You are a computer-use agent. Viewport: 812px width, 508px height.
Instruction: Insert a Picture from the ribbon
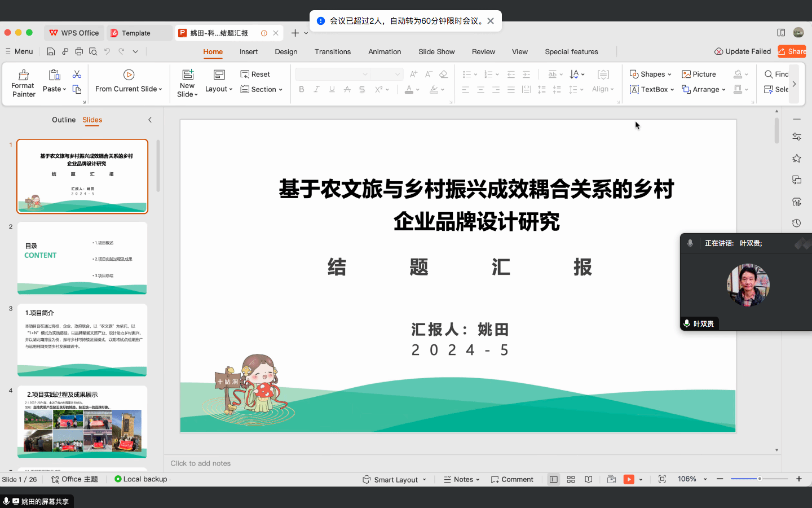click(699, 74)
